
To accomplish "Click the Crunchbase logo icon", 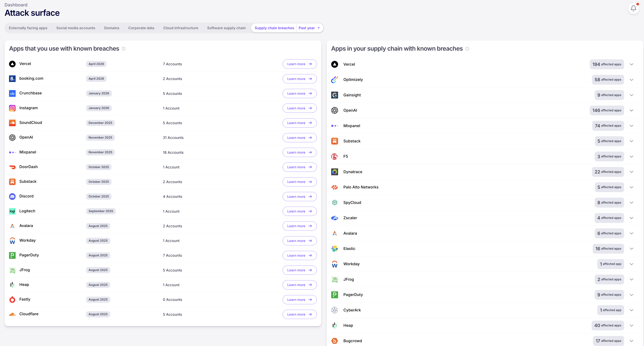I will pyautogui.click(x=12, y=93).
